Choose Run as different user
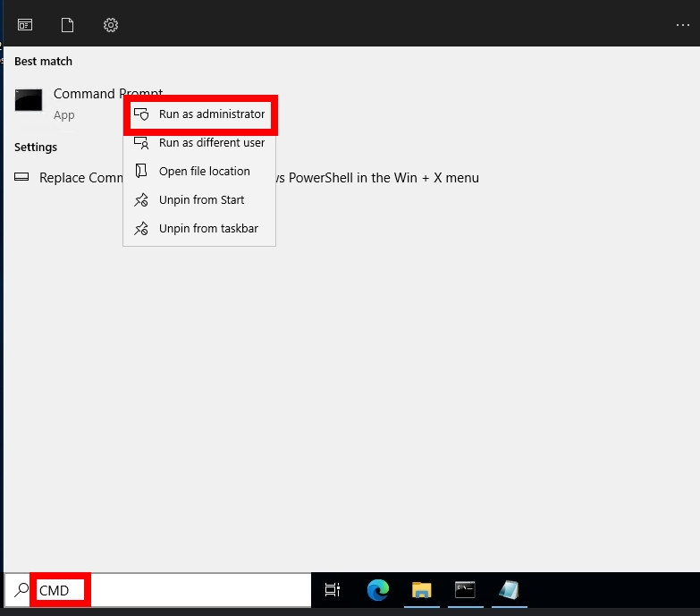The image size is (700, 616). (199, 143)
